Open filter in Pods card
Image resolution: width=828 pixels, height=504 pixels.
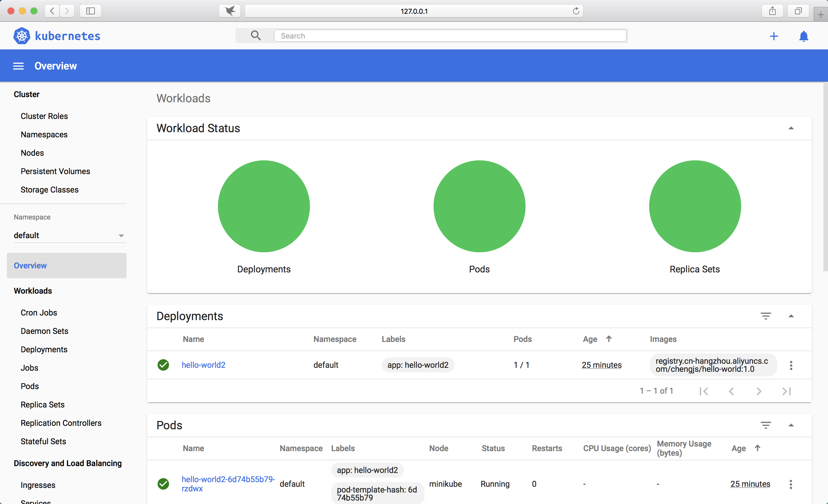(x=766, y=425)
